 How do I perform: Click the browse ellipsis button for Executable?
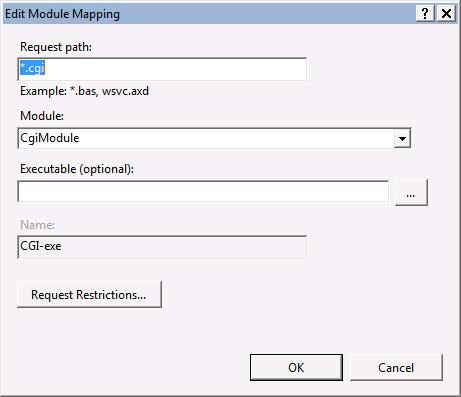(x=411, y=192)
